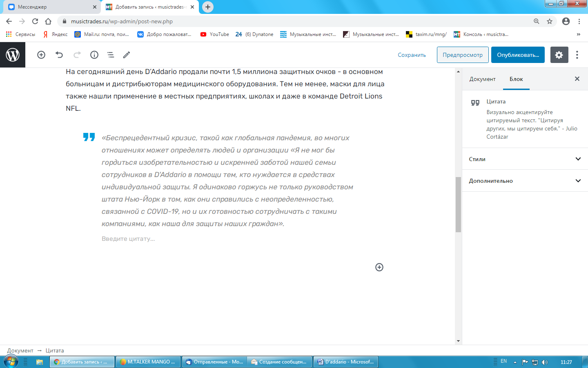Click the WordPress logo icon

coord(13,55)
